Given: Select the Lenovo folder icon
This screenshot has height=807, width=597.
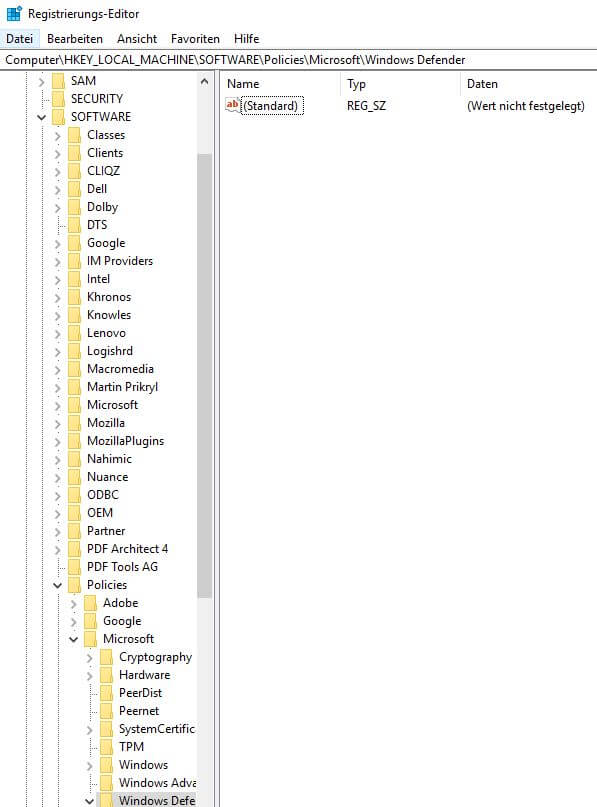Looking at the screenshot, I should 75,333.
